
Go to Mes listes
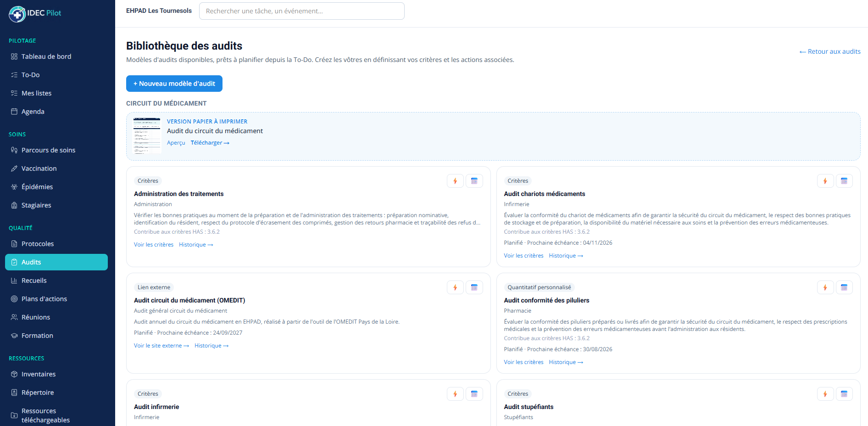(x=56, y=93)
